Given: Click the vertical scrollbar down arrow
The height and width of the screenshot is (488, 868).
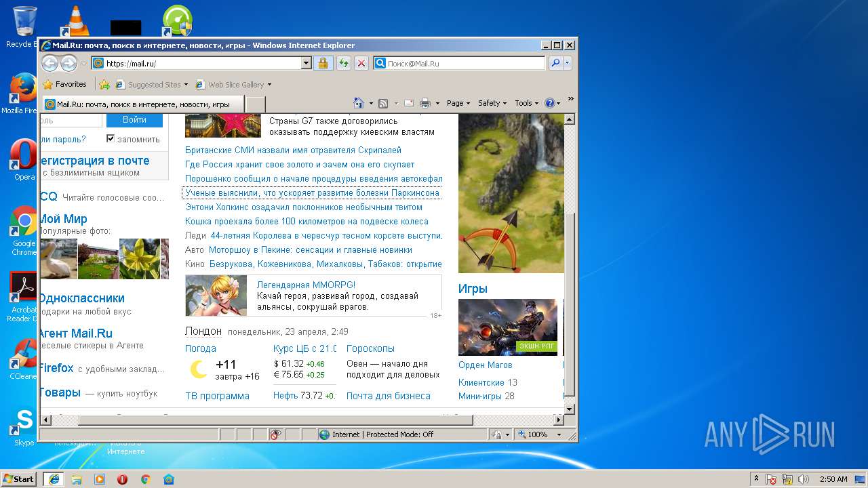Looking at the screenshot, I should (x=570, y=409).
